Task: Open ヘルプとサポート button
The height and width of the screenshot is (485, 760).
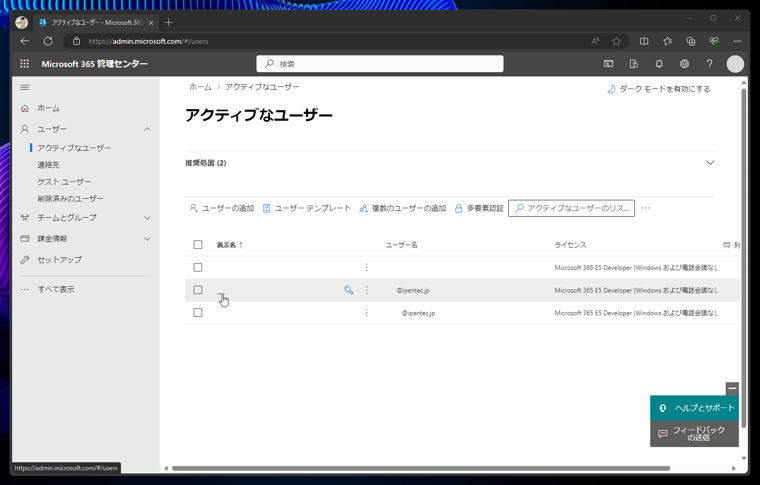Action: pos(694,408)
